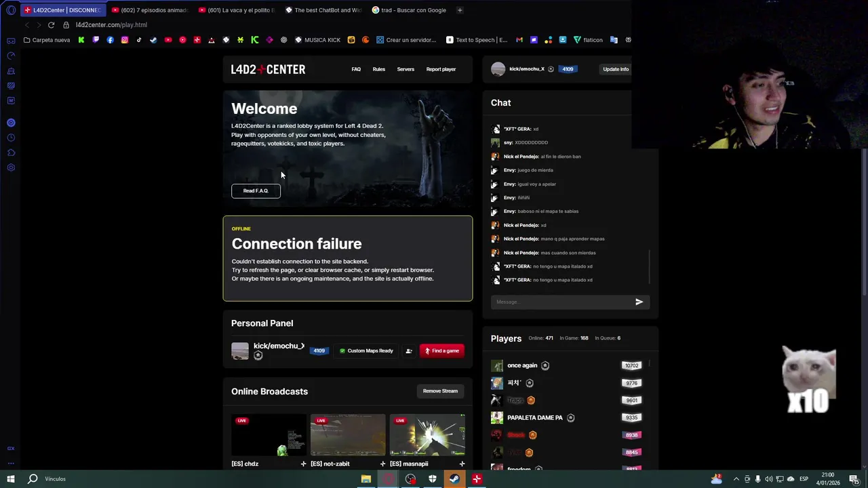The height and width of the screenshot is (488, 868).
Task: Click the Read F.A.Q. button
Action: (x=256, y=191)
